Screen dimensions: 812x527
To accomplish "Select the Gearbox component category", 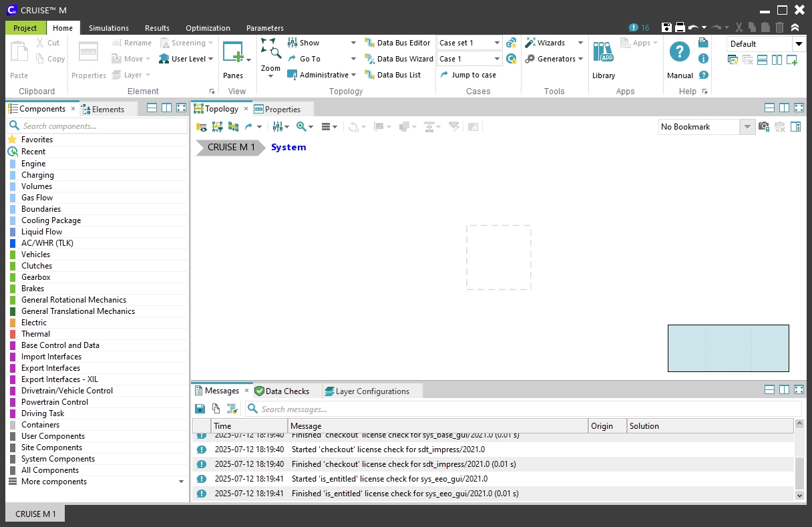I will pyautogui.click(x=36, y=277).
